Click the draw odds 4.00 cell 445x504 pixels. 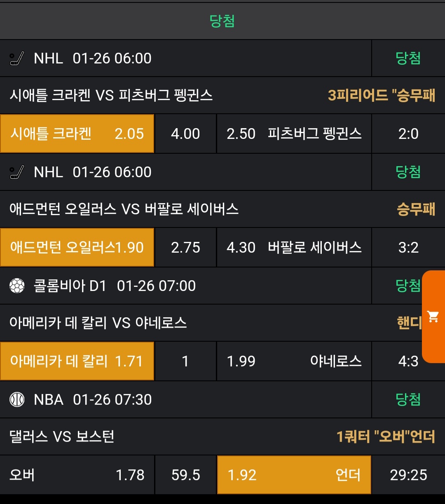pos(185,134)
